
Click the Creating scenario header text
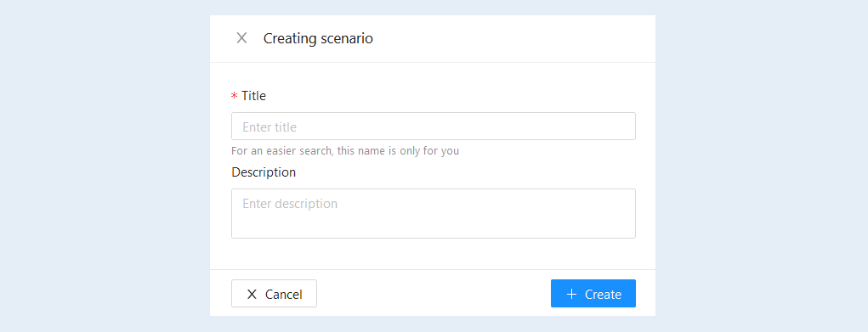(x=318, y=38)
